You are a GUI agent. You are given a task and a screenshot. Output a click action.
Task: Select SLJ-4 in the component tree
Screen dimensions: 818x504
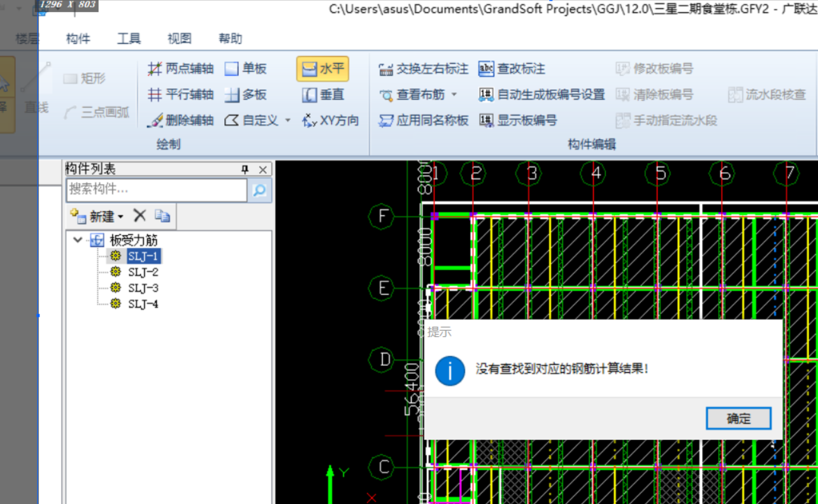tap(143, 304)
